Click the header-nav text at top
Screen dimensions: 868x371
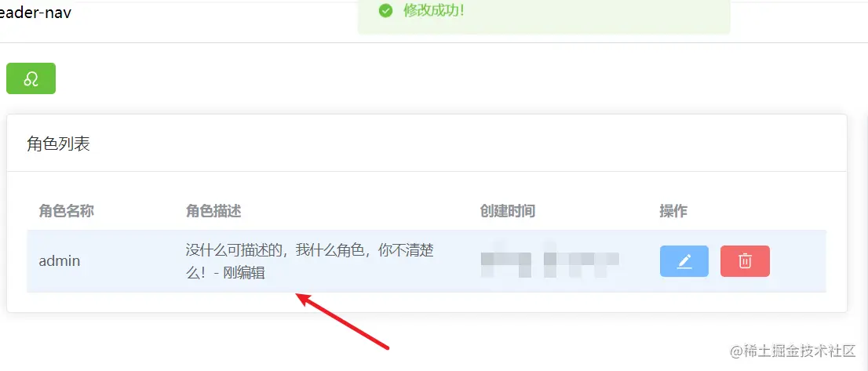35,13
